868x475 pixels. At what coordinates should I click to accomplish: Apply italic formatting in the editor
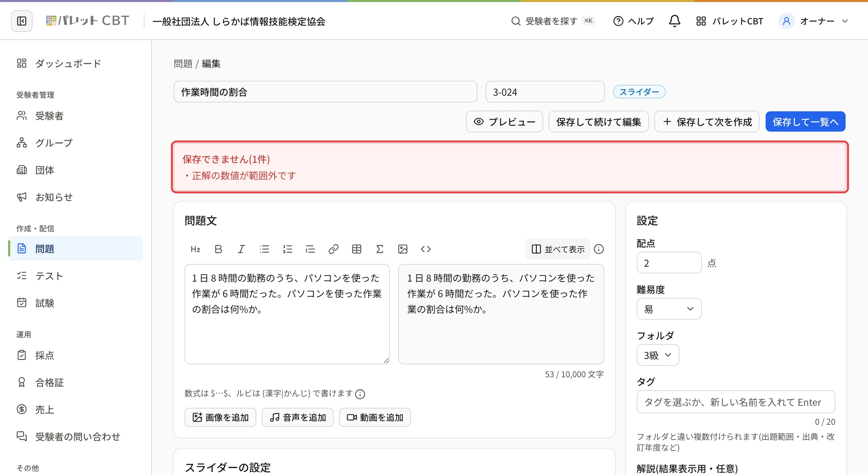click(241, 249)
